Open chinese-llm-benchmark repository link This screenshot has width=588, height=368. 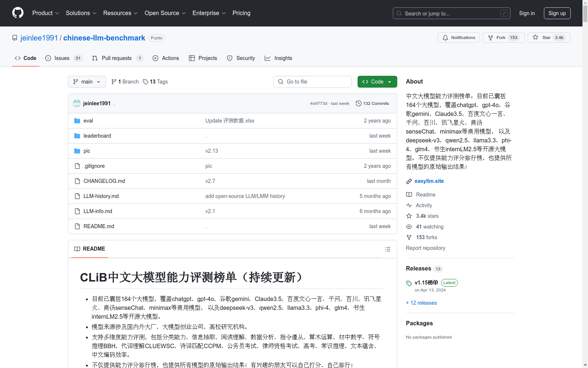[x=104, y=38]
